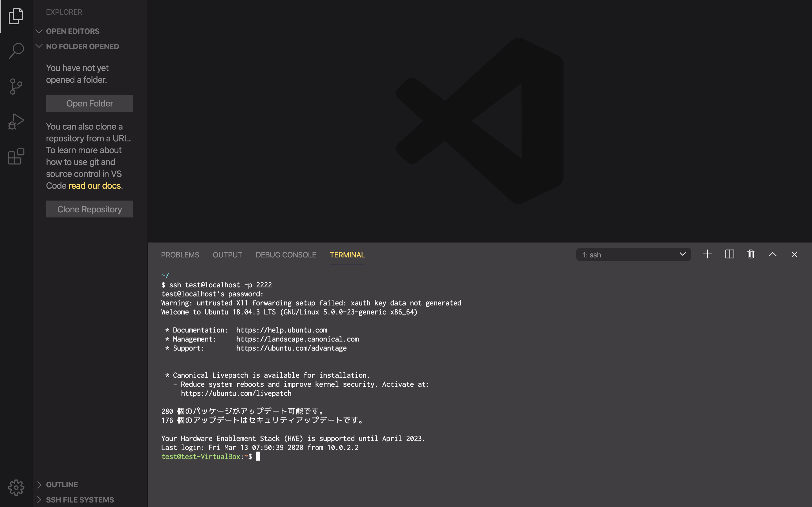Close the terminal panel
Image resolution: width=812 pixels, height=507 pixels.
pyautogui.click(x=794, y=254)
